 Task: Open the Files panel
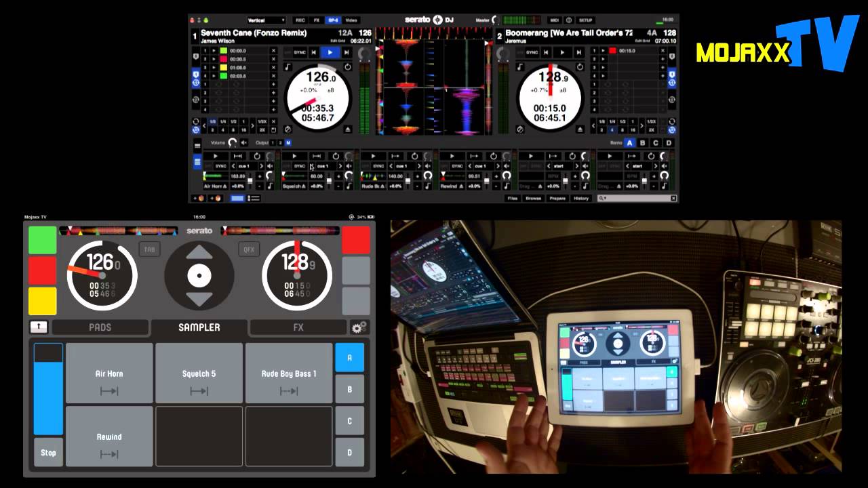pos(513,199)
